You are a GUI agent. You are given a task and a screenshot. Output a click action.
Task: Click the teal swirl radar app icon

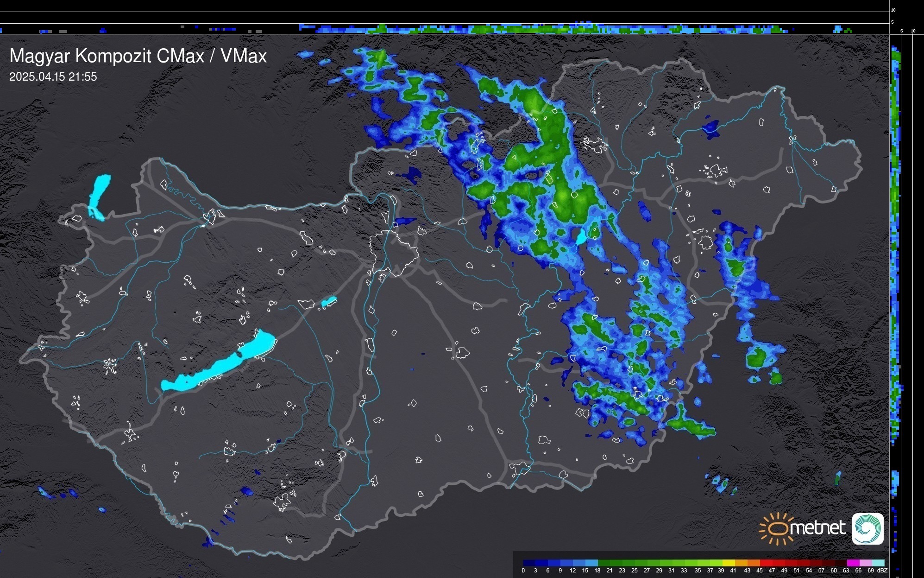[x=867, y=528]
